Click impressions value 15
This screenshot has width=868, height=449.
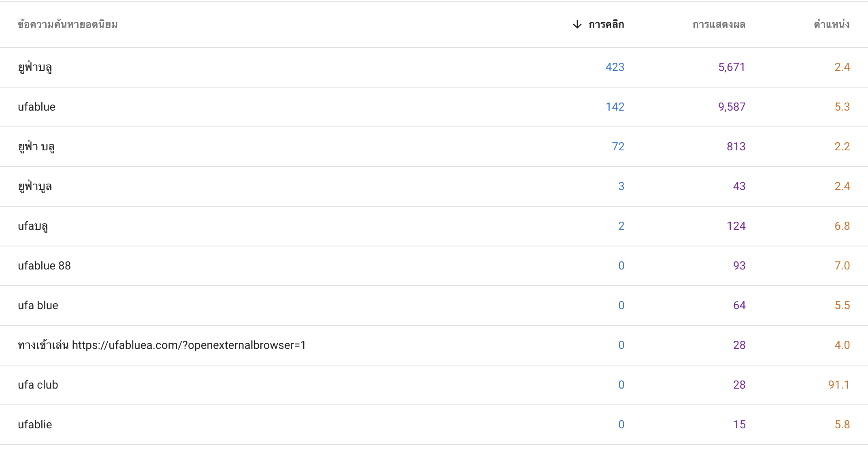pos(739,425)
